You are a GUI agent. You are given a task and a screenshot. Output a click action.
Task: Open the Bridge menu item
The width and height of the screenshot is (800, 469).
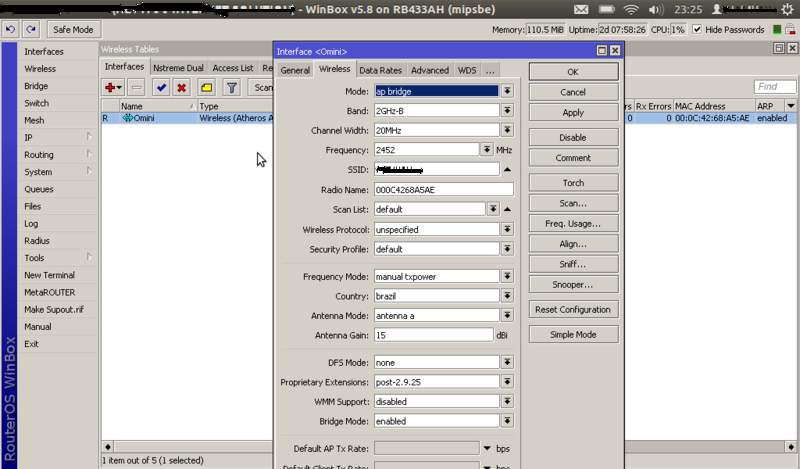36,86
